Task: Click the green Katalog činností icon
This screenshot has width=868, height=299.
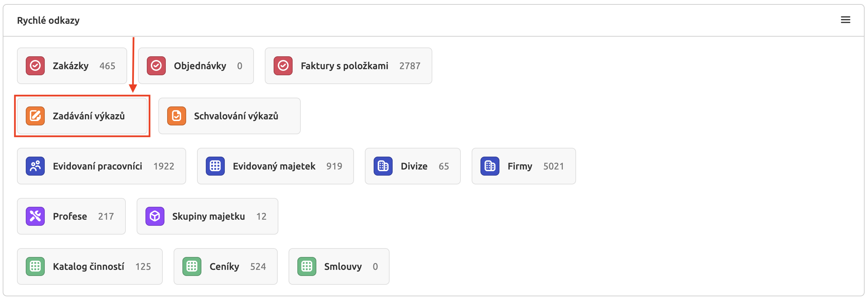Action: (35, 266)
